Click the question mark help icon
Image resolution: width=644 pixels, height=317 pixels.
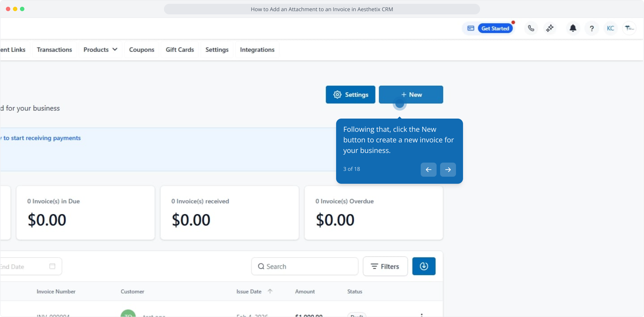coord(592,28)
